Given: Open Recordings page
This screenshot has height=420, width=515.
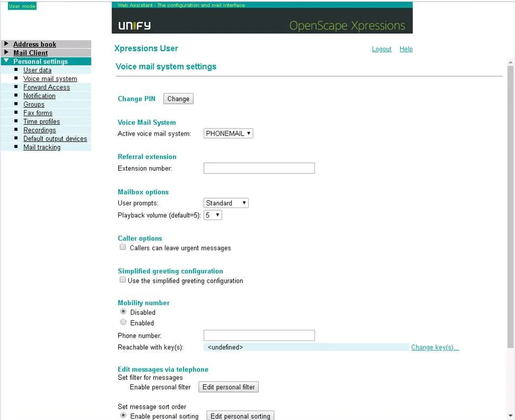Looking at the screenshot, I should pyautogui.click(x=39, y=130).
